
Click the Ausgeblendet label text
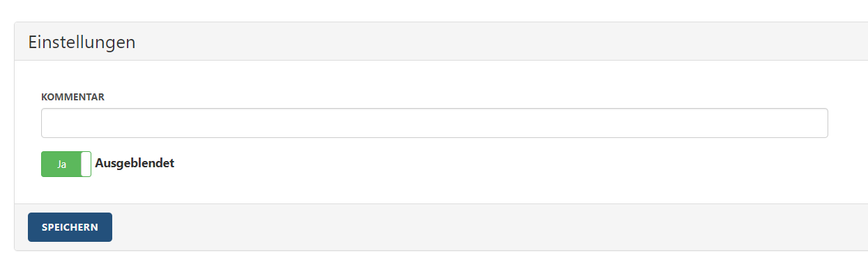[135, 164]
